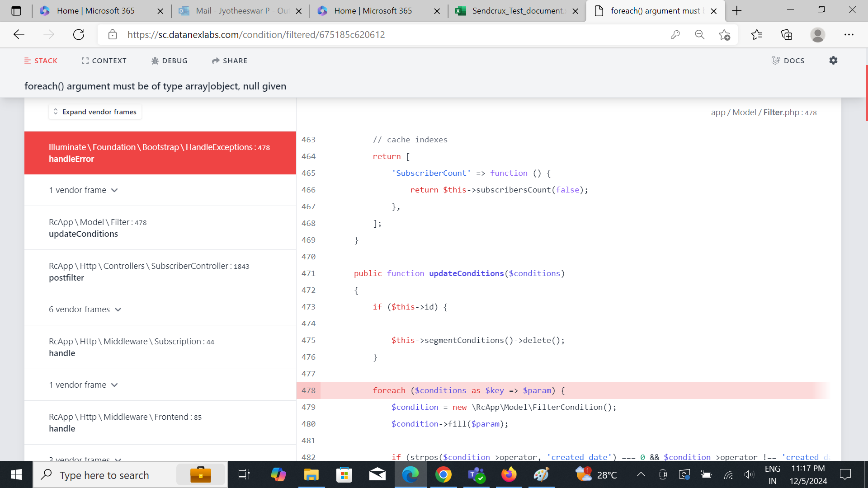Image resolution: width=868 pixels, height=488 pixels.
Task: Open the STACK tab
Action: 41,61
